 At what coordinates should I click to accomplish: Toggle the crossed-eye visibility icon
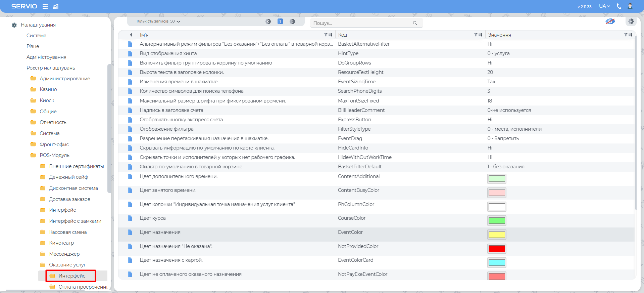point(610,22)
